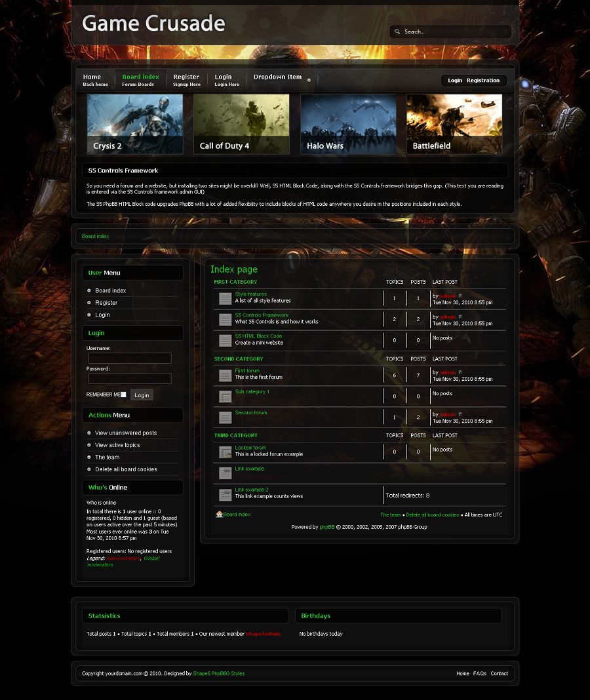This screenshot has height=700, width=590.
Task: Select the Board index navigation tab
Action: pos(141,80)
